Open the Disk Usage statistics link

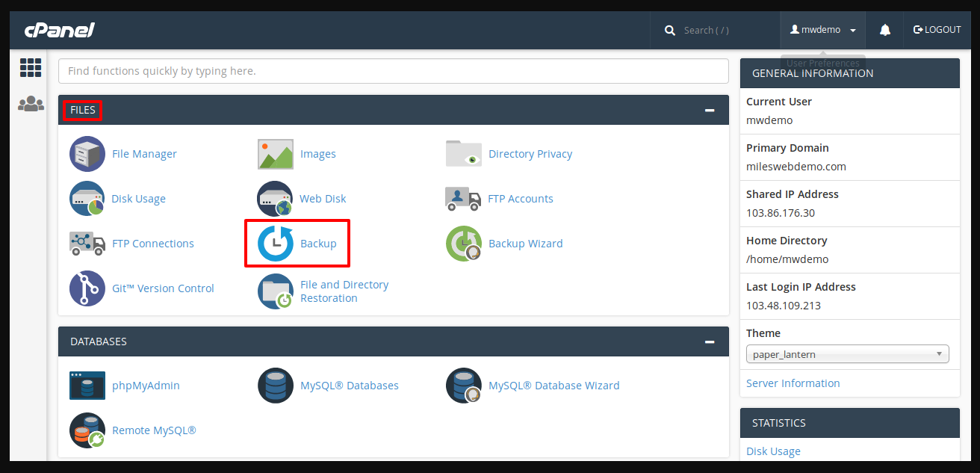[x=773, y=451]
